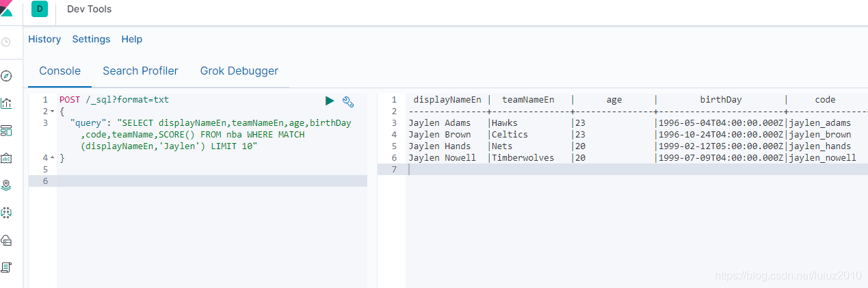Image resolution: width=868 pixels, height=288 pixels.
Task: Open the wrench request options icon
Action: [x=347, y=102]
